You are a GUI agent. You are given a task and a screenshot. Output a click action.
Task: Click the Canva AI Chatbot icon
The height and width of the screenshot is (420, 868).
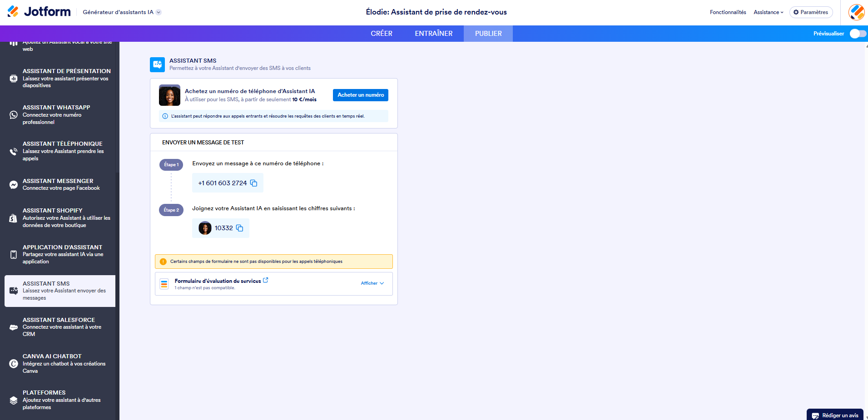point(14,364)
